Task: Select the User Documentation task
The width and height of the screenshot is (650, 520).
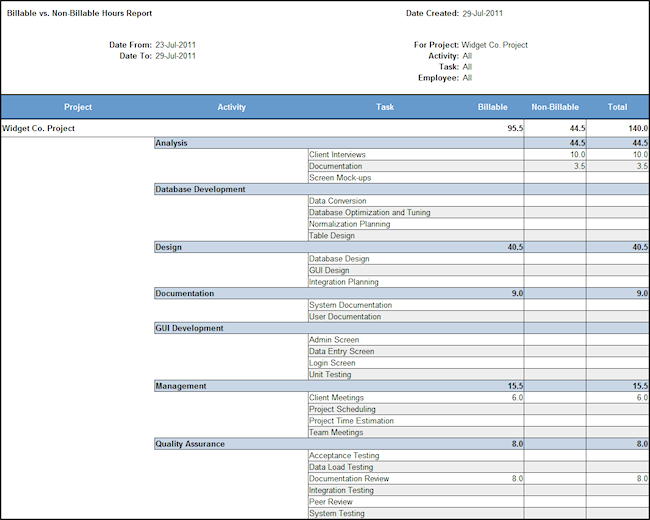Action: click(345, 316)
